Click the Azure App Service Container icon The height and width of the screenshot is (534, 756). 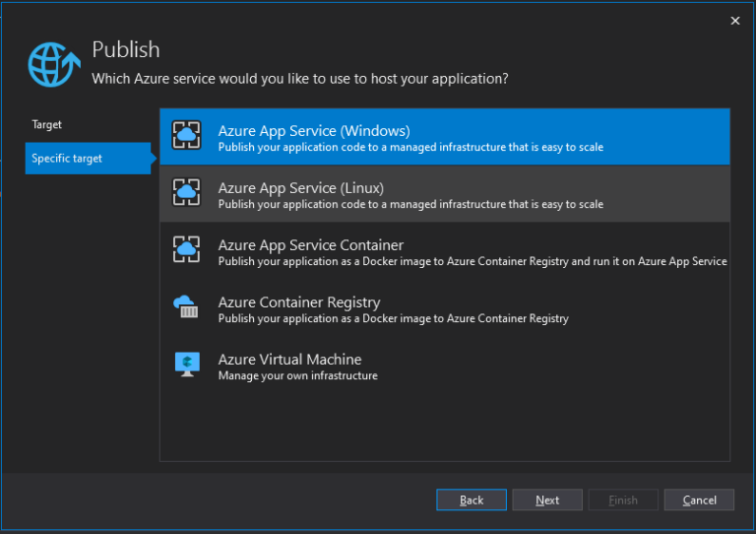pos(187,249)
